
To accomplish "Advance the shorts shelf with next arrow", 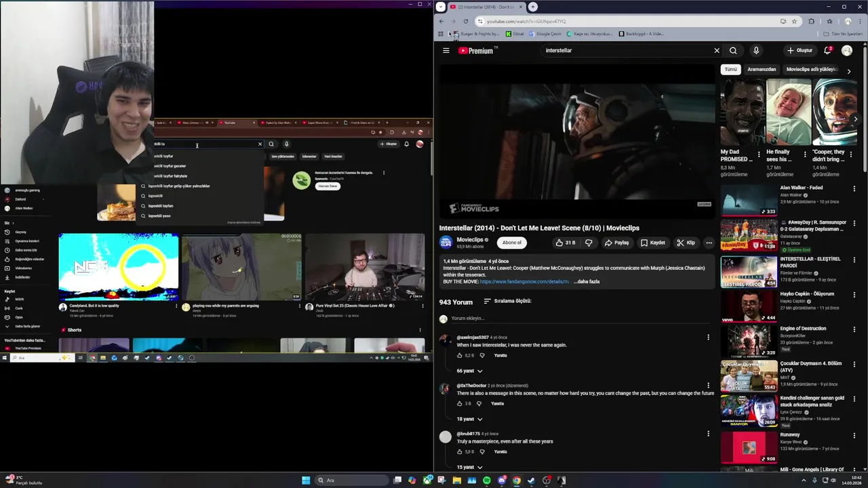I will click(856, 119).
